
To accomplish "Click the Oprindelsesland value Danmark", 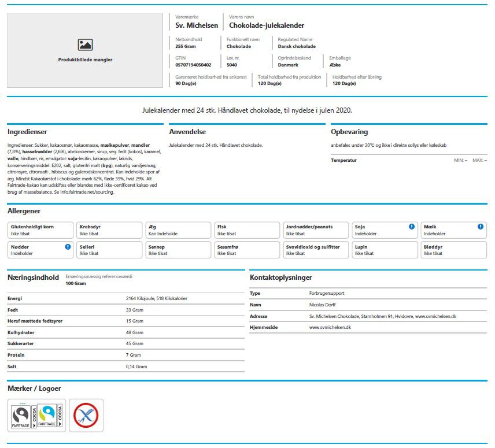I will coord(288,65).
